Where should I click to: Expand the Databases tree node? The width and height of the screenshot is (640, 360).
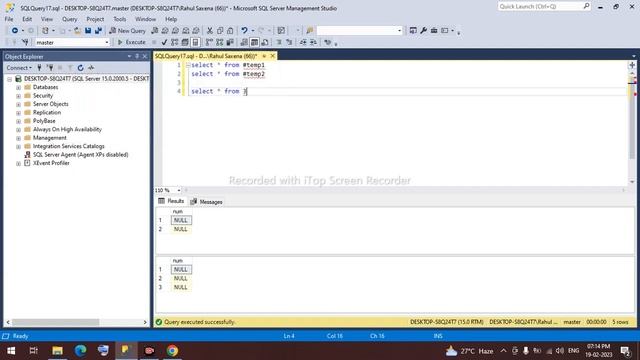pos(18,87)
